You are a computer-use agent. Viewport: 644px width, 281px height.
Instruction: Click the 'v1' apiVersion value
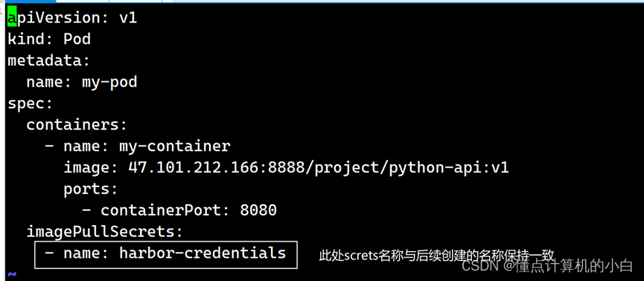pos(128,18)
